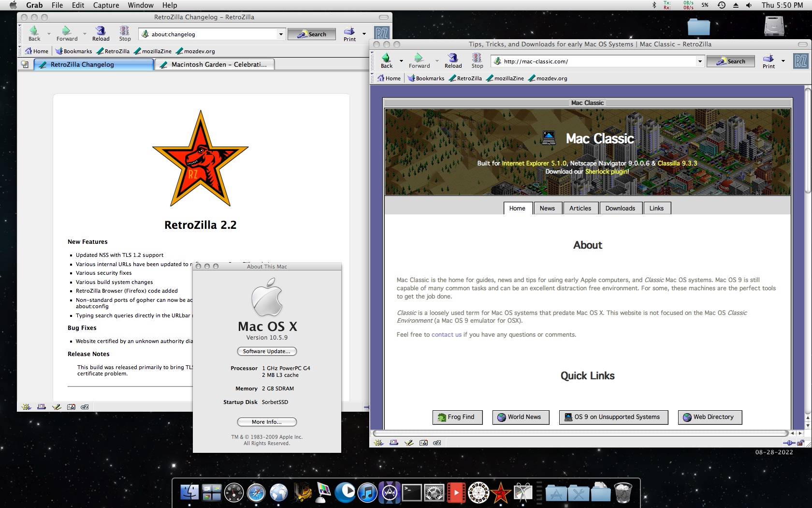Open the Capture menu in the menu bar

(x=106, y=5)
